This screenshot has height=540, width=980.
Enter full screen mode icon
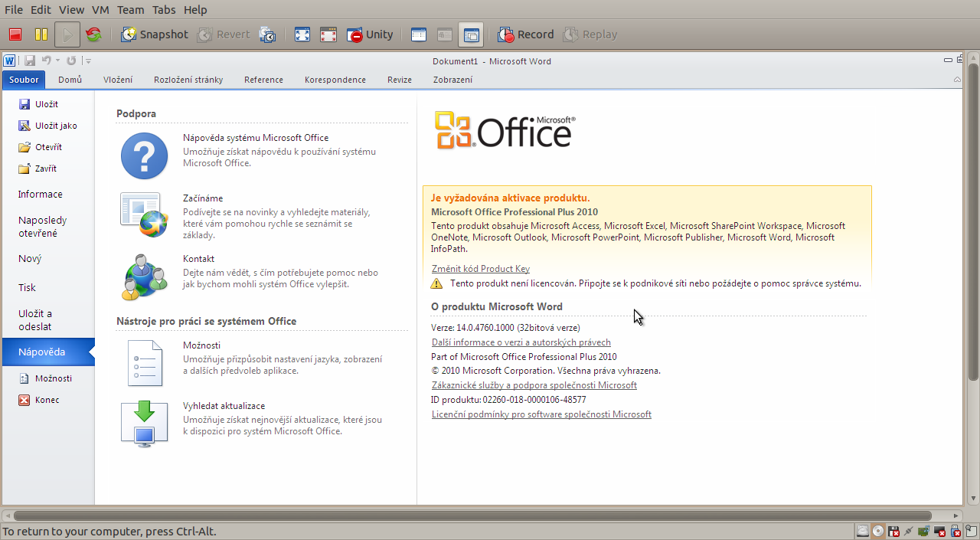coord(302,34)
